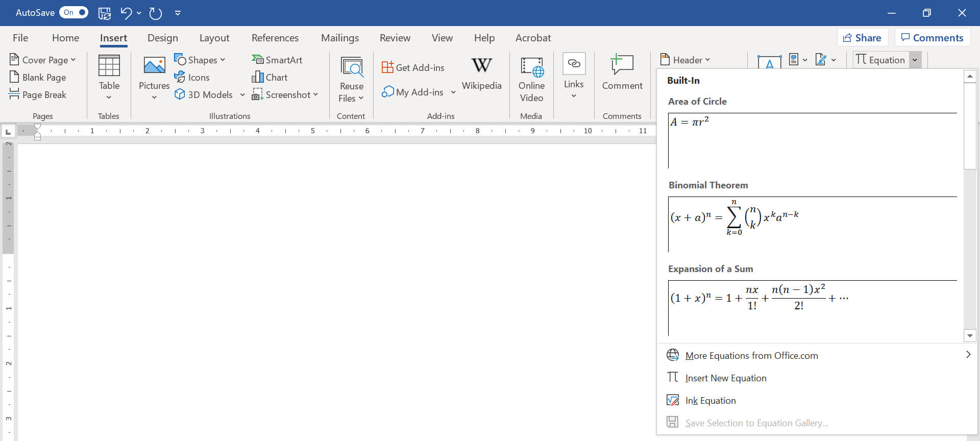980x441 pixels.
Task: Open the References tab
Action: [275, 38]
